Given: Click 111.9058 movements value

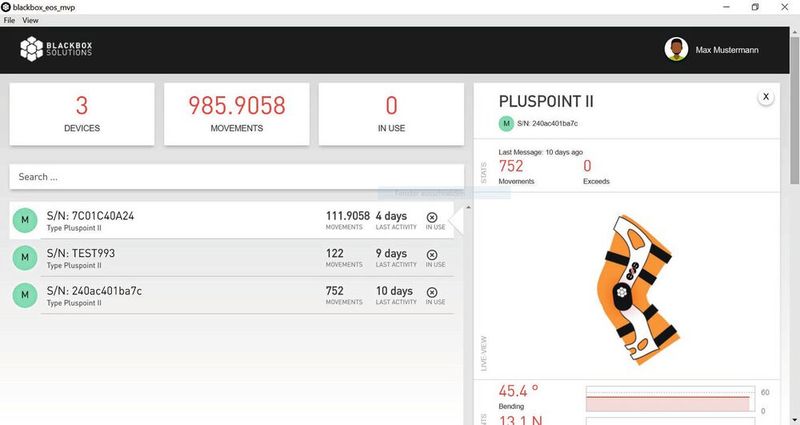Looking at the screenshot, I should coord(347,216).
